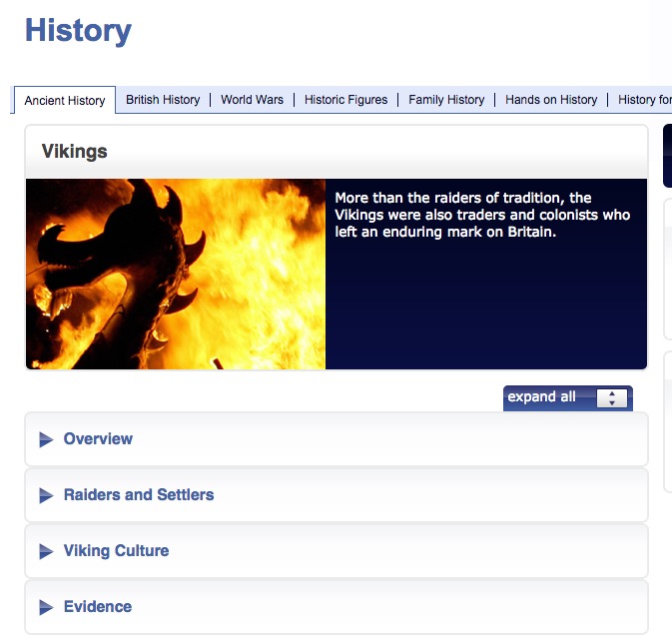The height and width of the screenshot is (636, 672).
Task: Click the Vikings section heading
Action: pyautogui.click(x=75, y=152)
